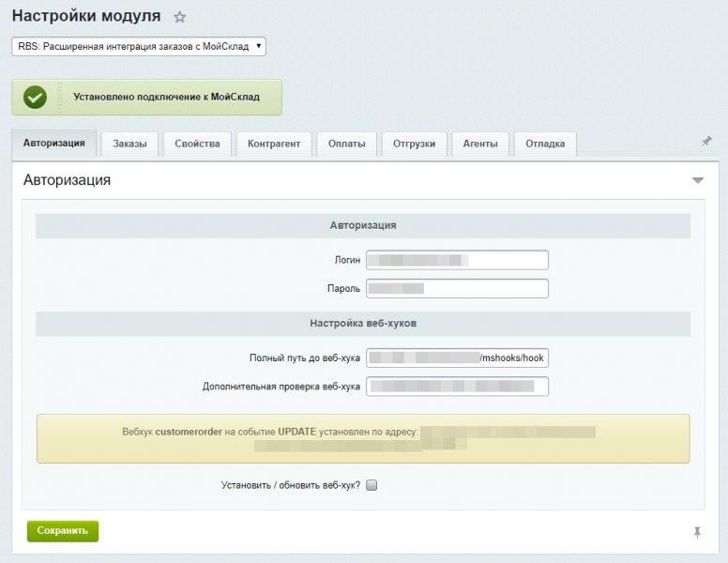The image size is (728, 563).
Task: Enable the Установить / обновить веб-хук checkbox
Action: point(371,485)
